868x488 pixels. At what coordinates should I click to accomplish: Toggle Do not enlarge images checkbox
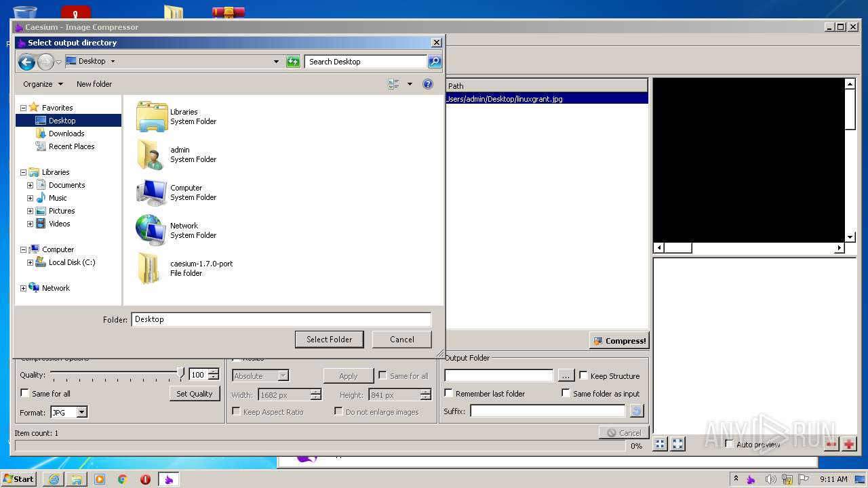[x=338, y=411]
